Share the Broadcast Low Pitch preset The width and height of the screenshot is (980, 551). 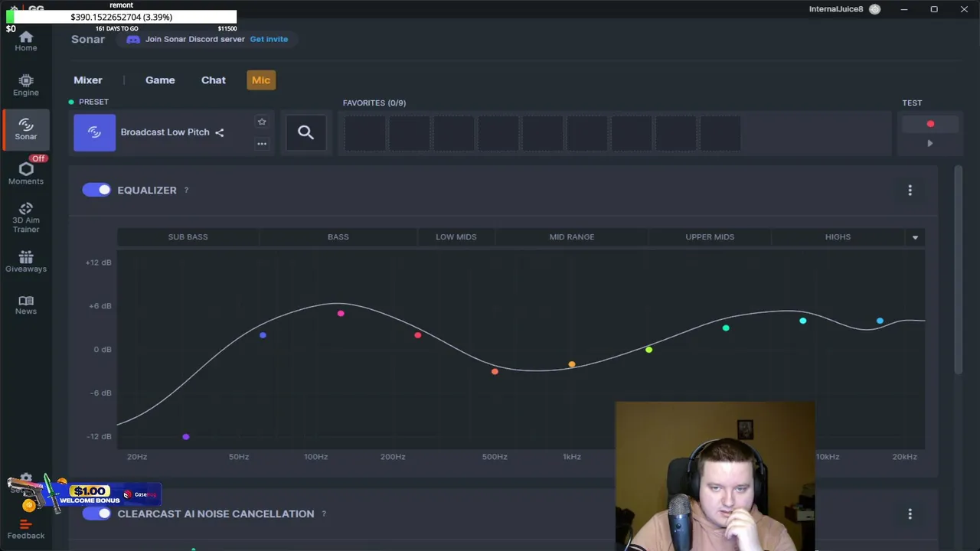point(220,132)
